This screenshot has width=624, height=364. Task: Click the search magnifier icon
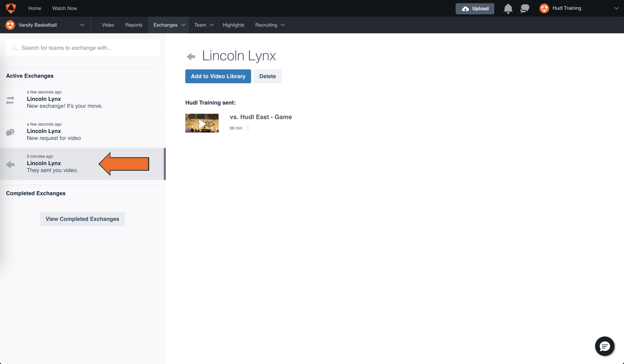pos(14,48)
